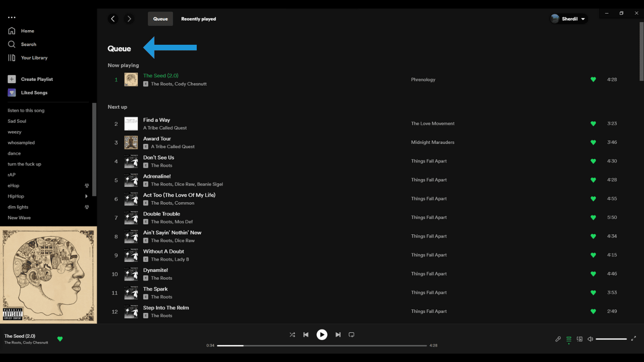Viewport: 644px width, 362px height.
Task: Click the song progress bar
Action: [x=322, y=345]
